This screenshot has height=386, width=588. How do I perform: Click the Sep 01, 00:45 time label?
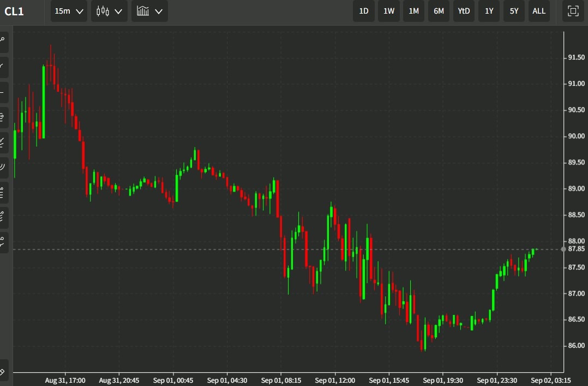[x=173, y=381]
